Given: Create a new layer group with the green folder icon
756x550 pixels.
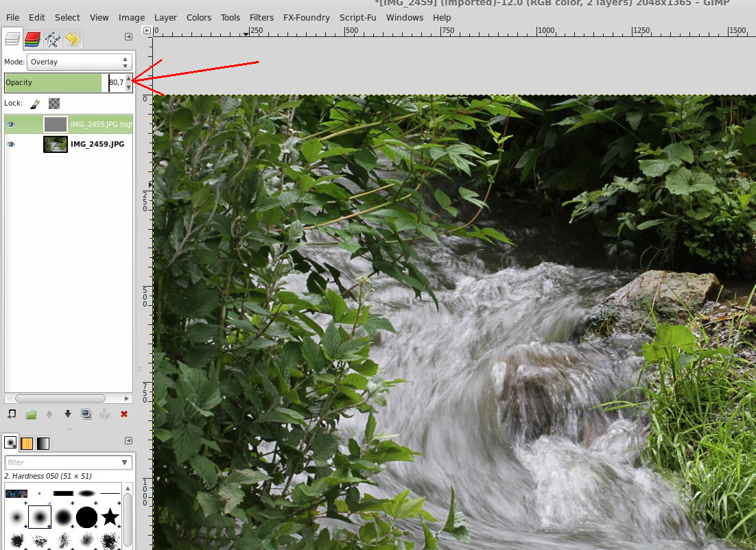Looking at the screenshot, I should 31,414.
